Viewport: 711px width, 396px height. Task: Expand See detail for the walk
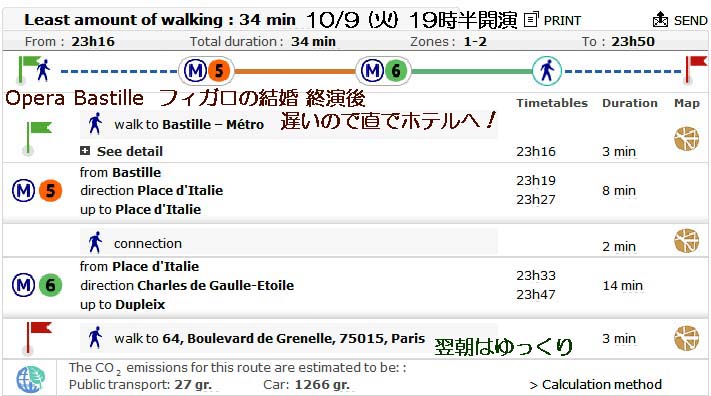(130, 151)
